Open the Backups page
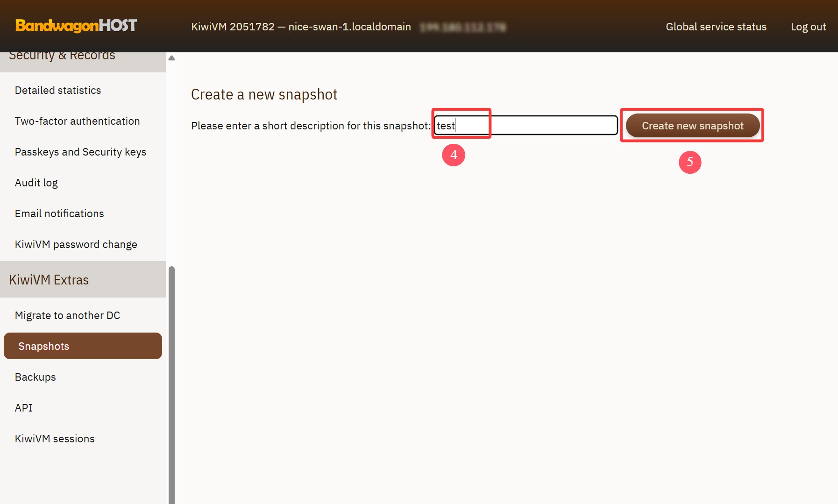 (35, 377)
